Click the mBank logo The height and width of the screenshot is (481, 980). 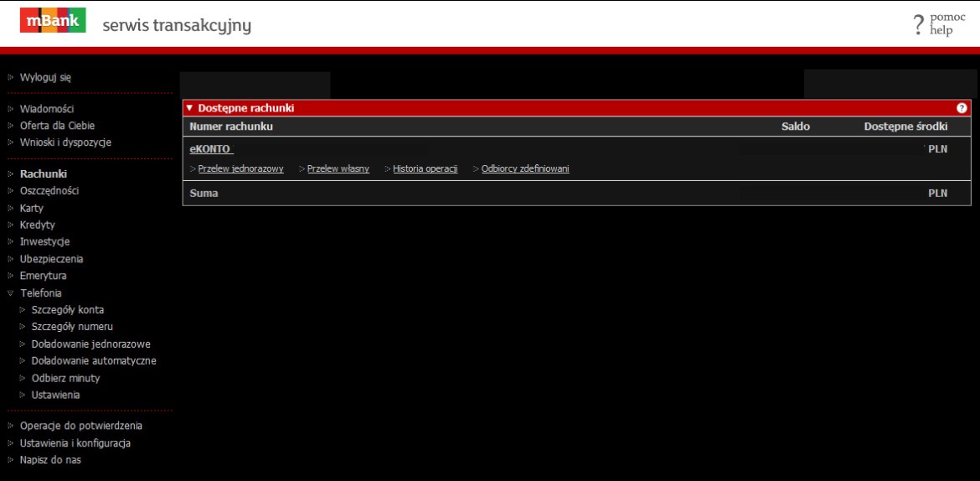53,21
